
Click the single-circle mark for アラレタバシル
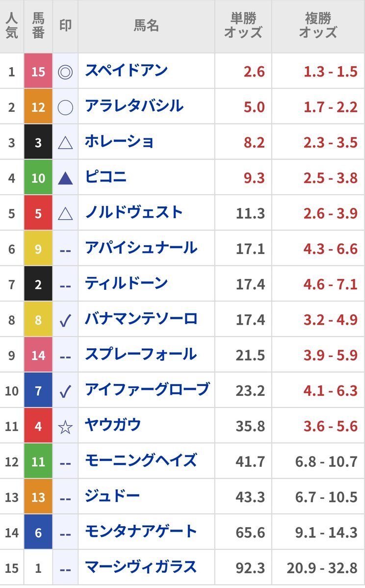click(x=65, y=107)
